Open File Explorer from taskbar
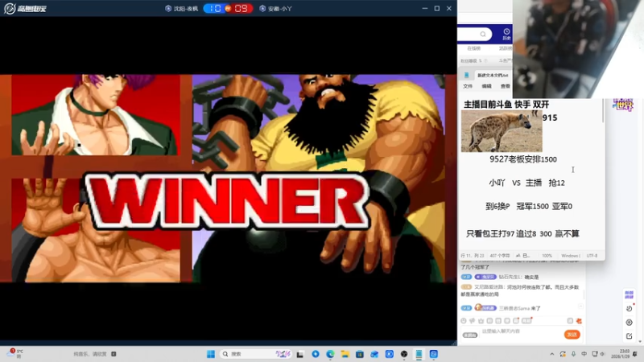This screenshot has width=644, height=362. pyautogui.click(x=345, y=354)
